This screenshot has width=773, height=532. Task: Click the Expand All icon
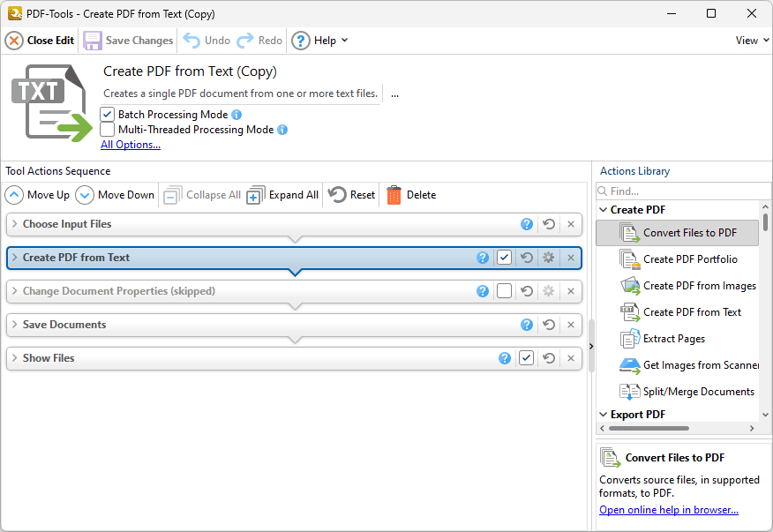tap(256, 194)
